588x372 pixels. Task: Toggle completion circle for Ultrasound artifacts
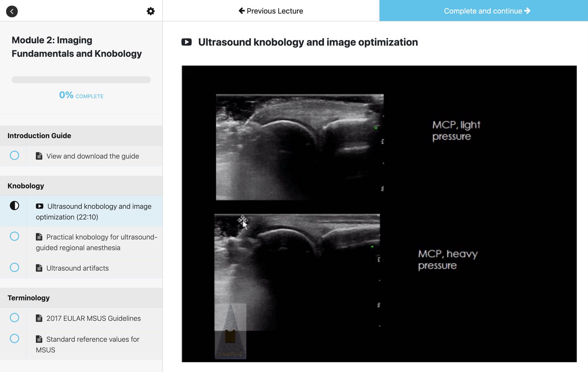(x=15, y=267)
